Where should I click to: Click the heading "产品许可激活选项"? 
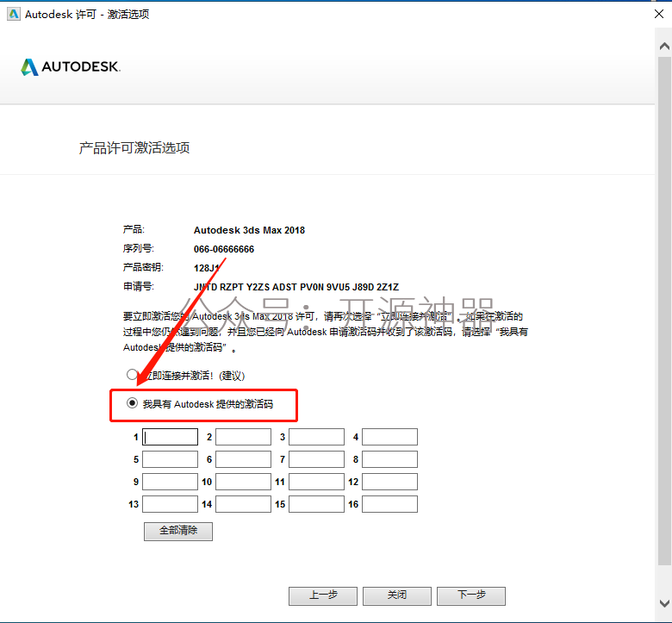tap(134, 148)
